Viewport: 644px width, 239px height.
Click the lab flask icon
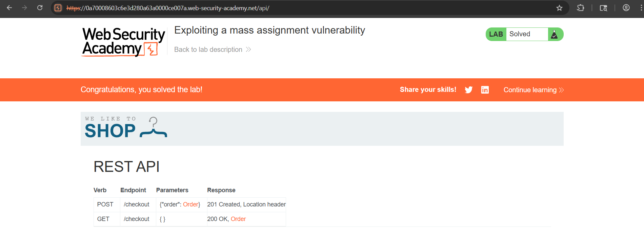(554, 34)
